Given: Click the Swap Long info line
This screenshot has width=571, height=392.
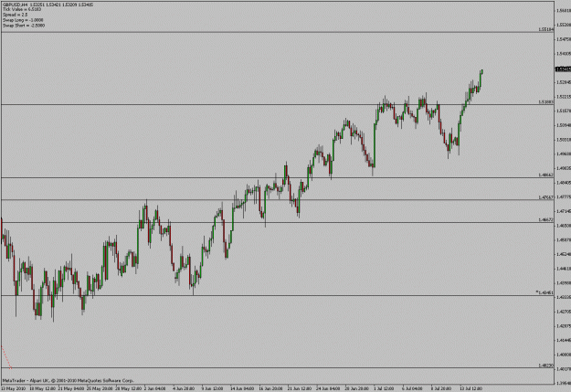Looking at the screenshot, I should point(23,20).
